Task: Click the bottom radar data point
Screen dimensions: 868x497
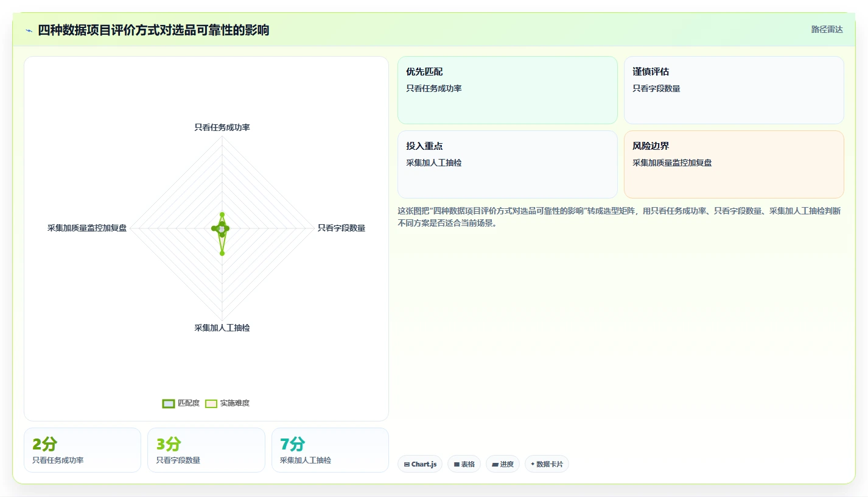Action: click(x=222, y=253)
